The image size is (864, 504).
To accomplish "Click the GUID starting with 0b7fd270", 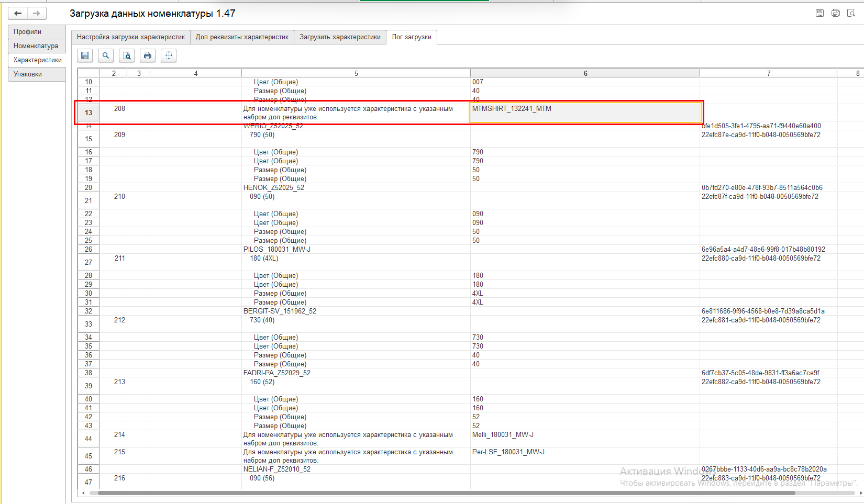I will [x=762, y=187].
